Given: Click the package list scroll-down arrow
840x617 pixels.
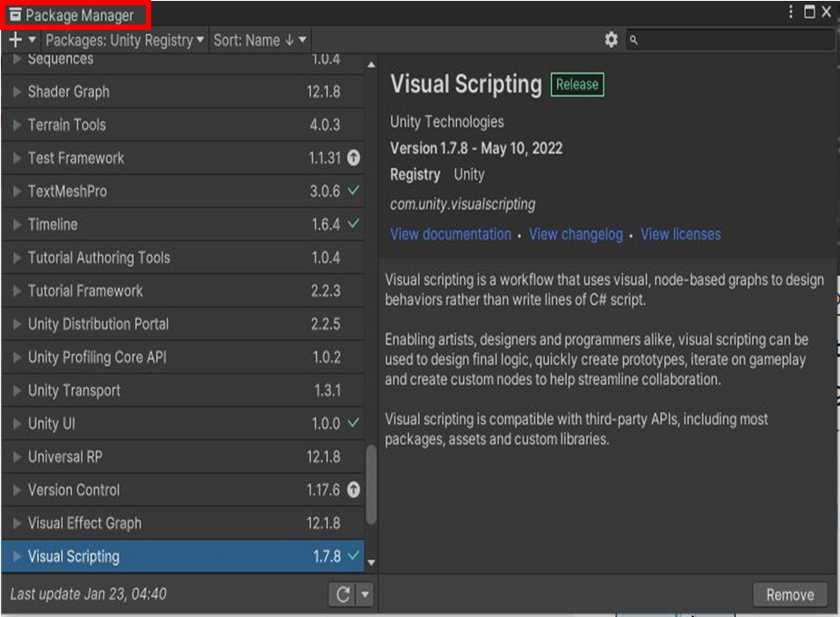Looking at the screenshot, I should pos(372,563).
